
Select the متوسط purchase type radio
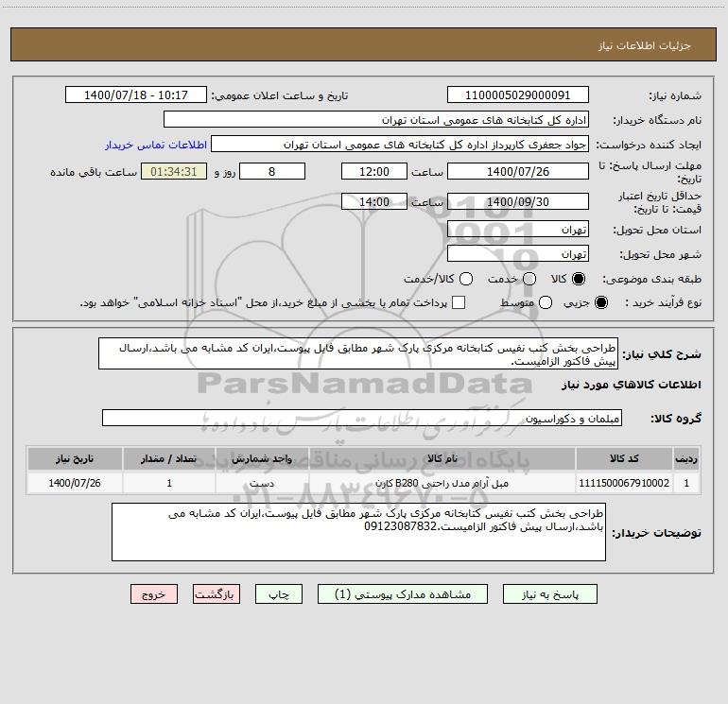click(x=546, y=302)
